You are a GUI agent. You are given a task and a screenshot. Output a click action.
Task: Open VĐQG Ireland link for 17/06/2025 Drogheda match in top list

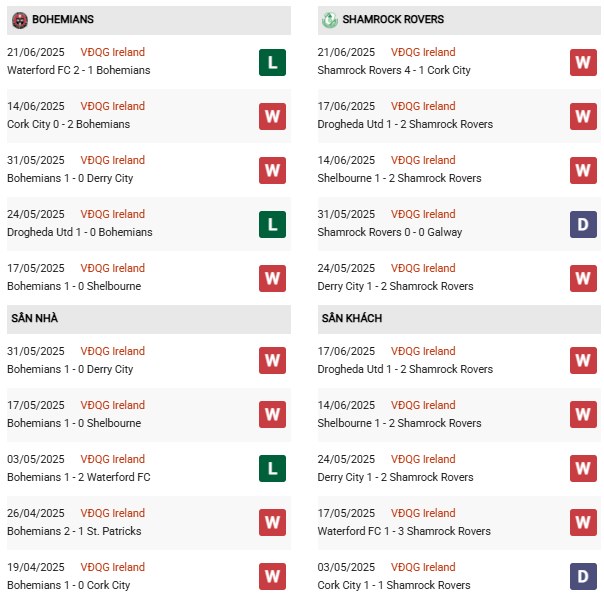[x=424, y=106]
